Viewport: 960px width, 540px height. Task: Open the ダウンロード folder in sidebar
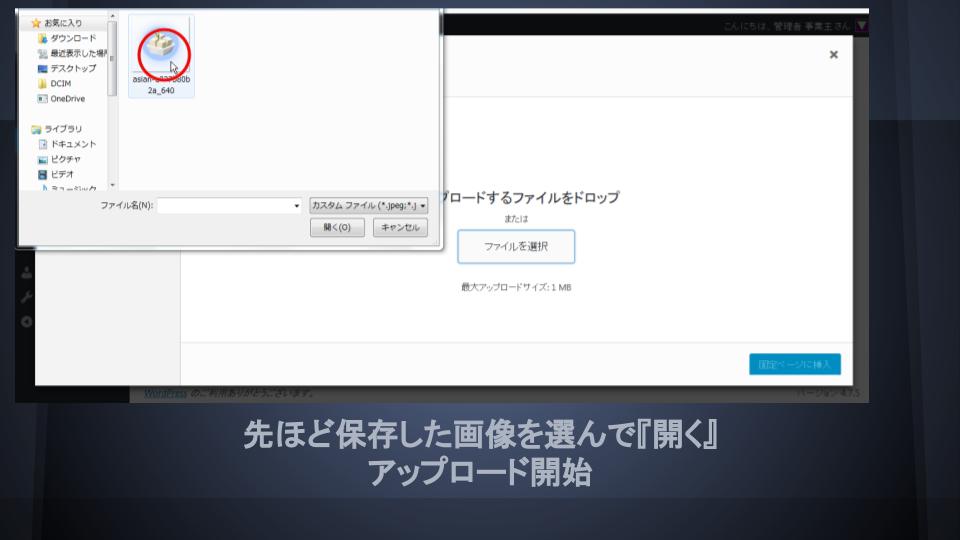pos(72,38)
